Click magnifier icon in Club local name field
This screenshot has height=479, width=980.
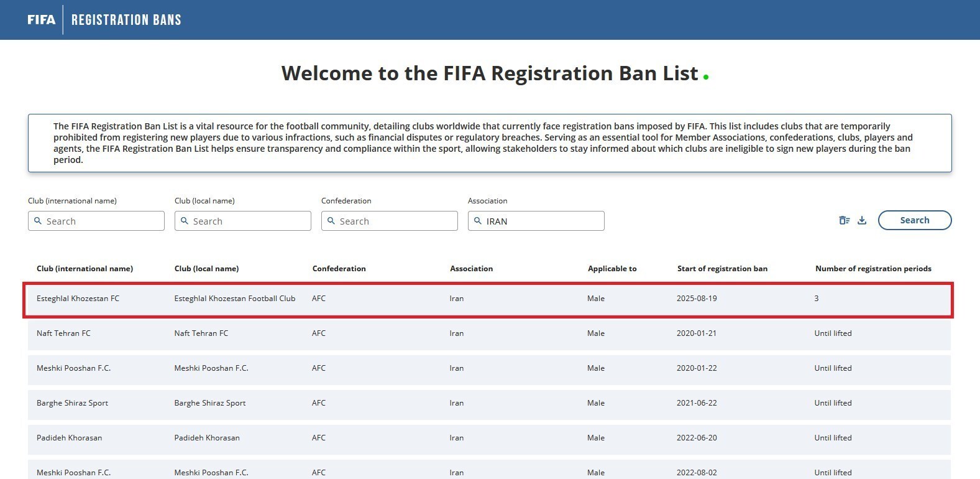tap(185, 221)
